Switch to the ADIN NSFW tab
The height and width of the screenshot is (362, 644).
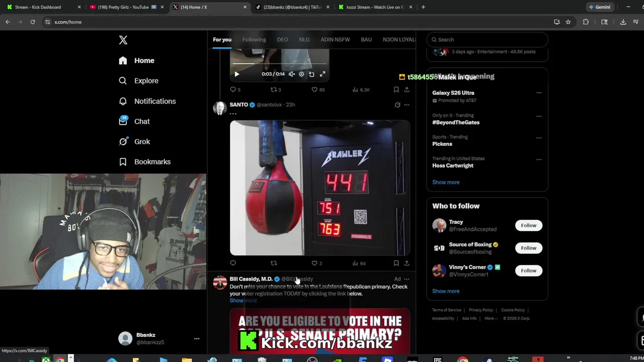point(335,40)
